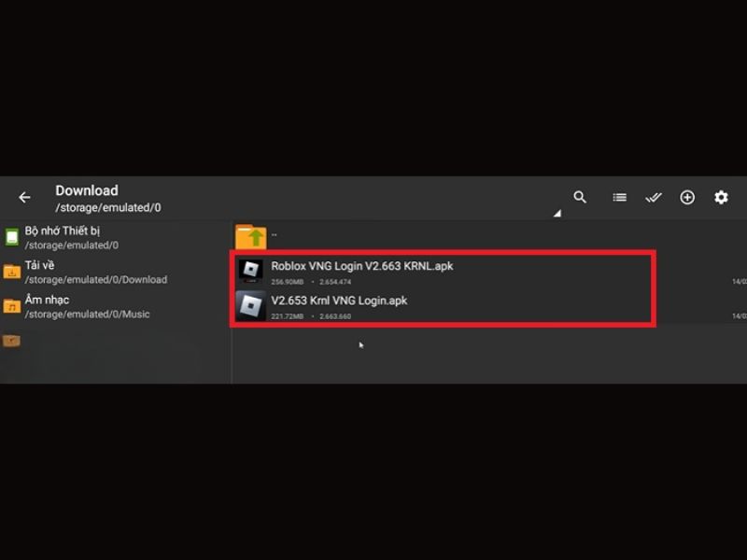Open settings via the gear icon
Viewport: 747px width, 560px height.
coord(721,197)
